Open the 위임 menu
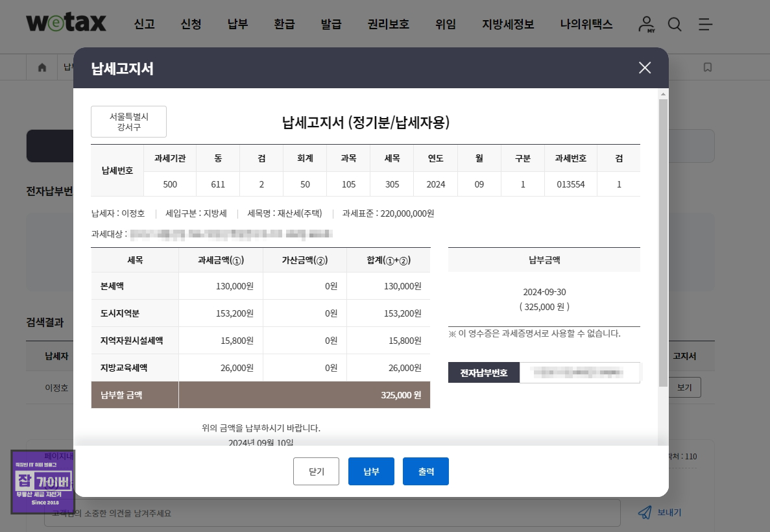 pos(446,24)
